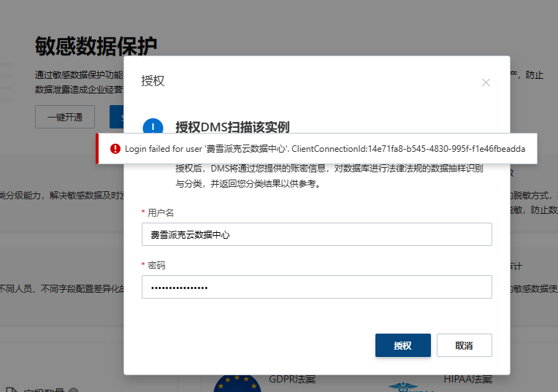Click the 授权DMS扫描该实例 heading

point(232,127)
